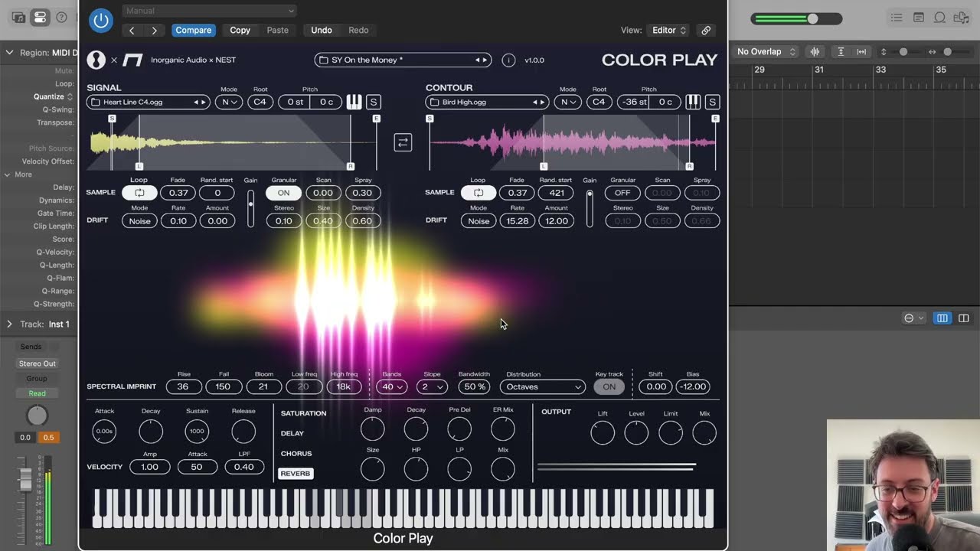The image size is (980, 551).
Task: Click the waveform zoom icon next to No Overlap
Action: pyautogui.click(x=815, y=51)
